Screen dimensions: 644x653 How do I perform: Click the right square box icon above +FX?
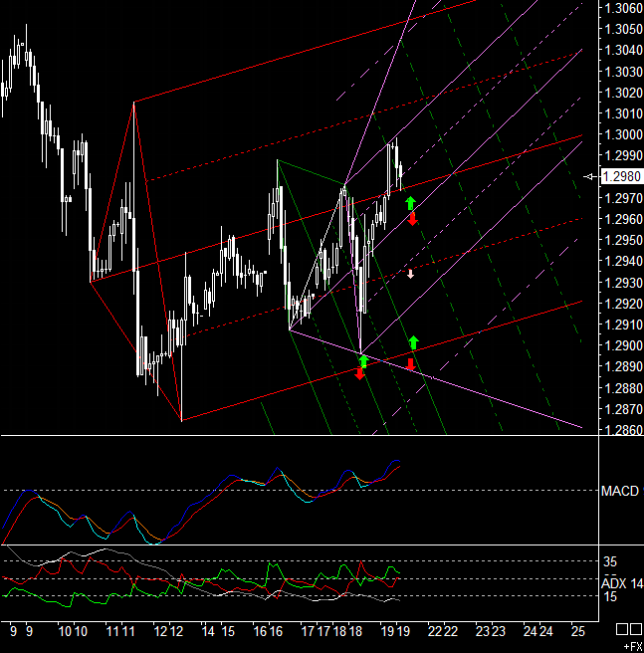point(636,629)
